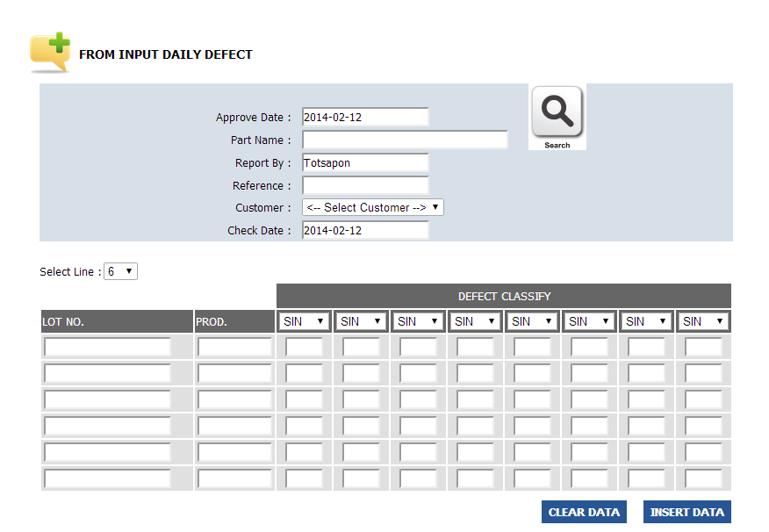The height and width of the screenshot is (532, 769).
Task: Focus the Part Name text box
Action: (405, 140)
